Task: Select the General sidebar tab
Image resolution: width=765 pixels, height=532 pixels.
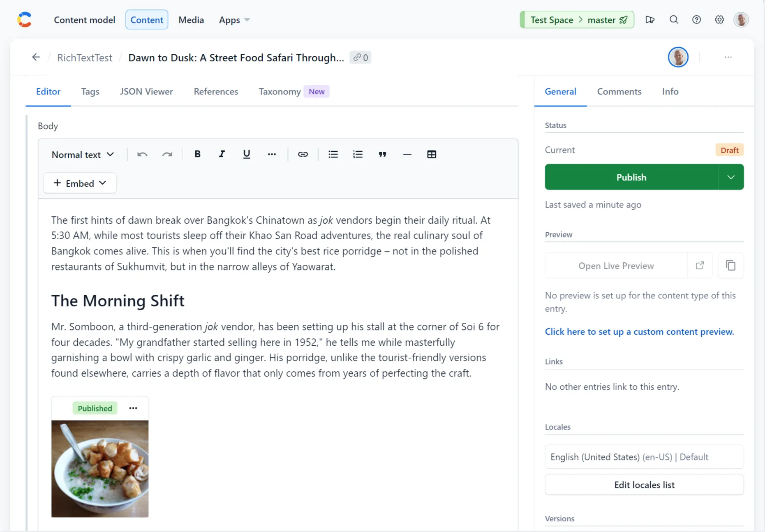Action: [560, 92]
